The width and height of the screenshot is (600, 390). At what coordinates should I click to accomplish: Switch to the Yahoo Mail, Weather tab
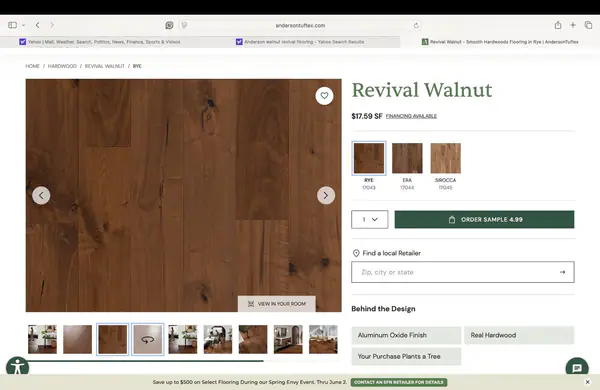(100, 42)
